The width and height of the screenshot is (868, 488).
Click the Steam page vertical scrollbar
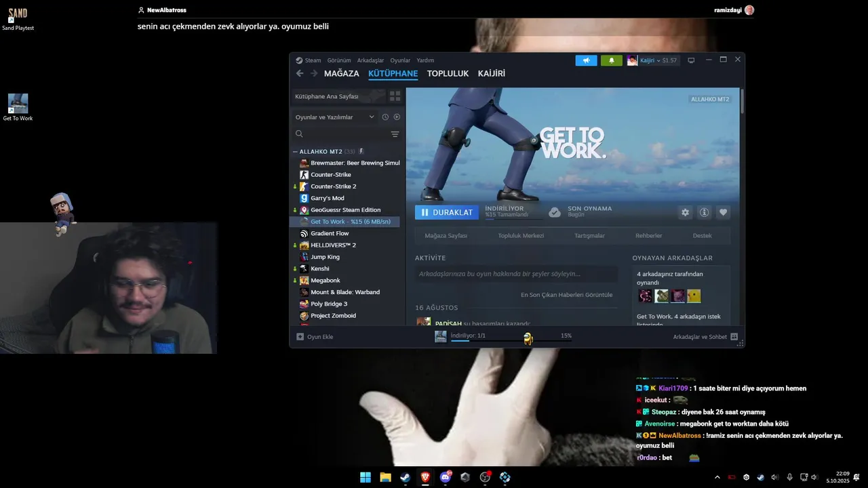point(742,100)
